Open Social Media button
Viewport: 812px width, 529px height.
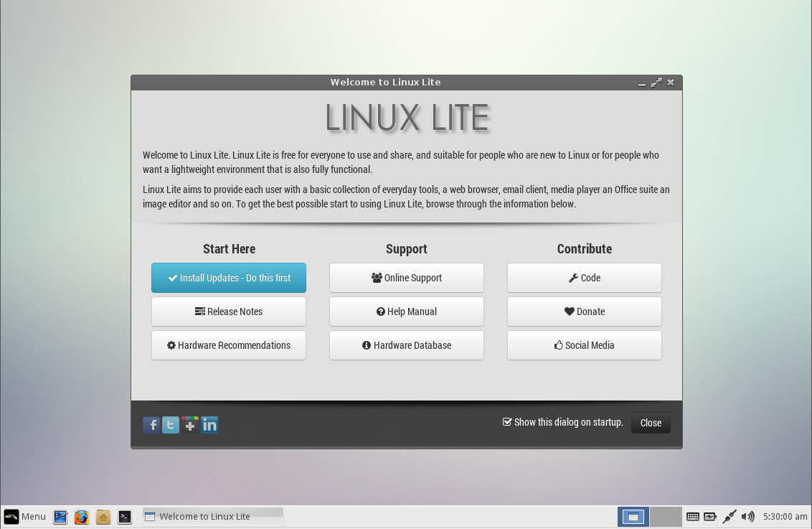(x=585, y=345)
